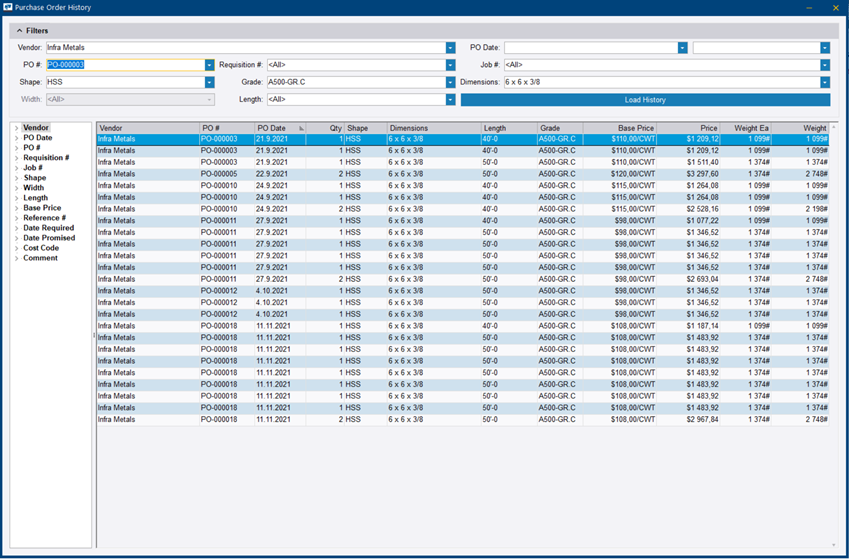Expand the Cost Code tree node
This screenshot has height=559, width=849.
[15, 248]
